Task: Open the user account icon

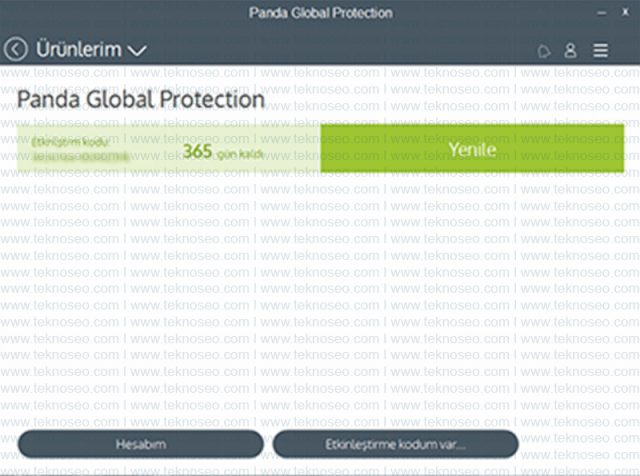Action: [x=570, y=51]
